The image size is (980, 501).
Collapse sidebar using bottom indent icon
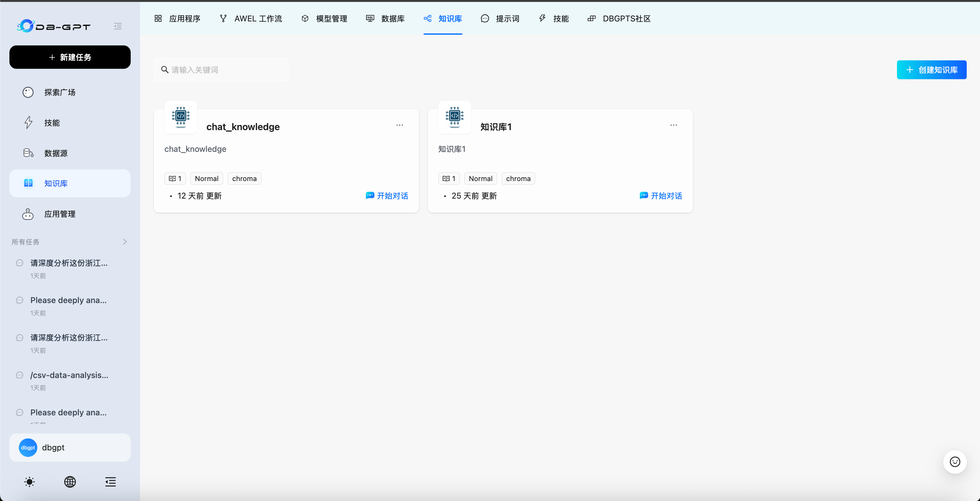tap(110, 482)
